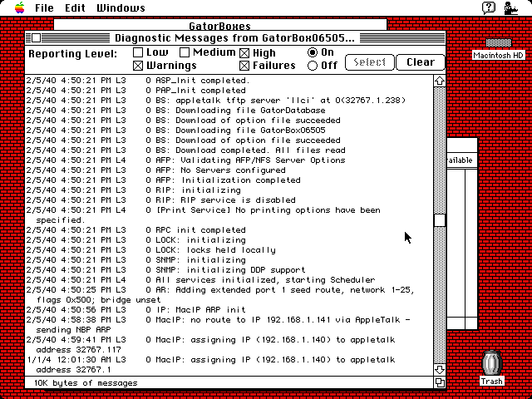Image resolution: width=532 pixels, height=399 pixels.
Task: Open the Windows menu
Action: [x=121, y=7]
